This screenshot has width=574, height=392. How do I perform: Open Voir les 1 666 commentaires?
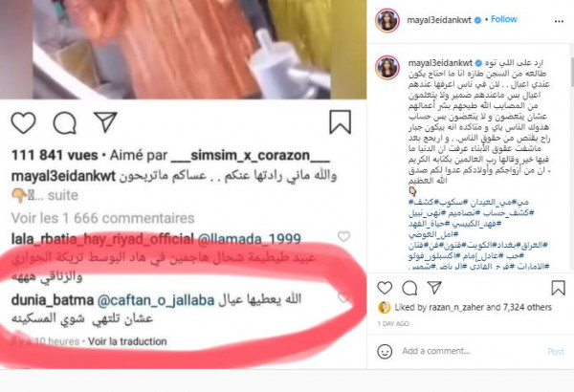103,218
